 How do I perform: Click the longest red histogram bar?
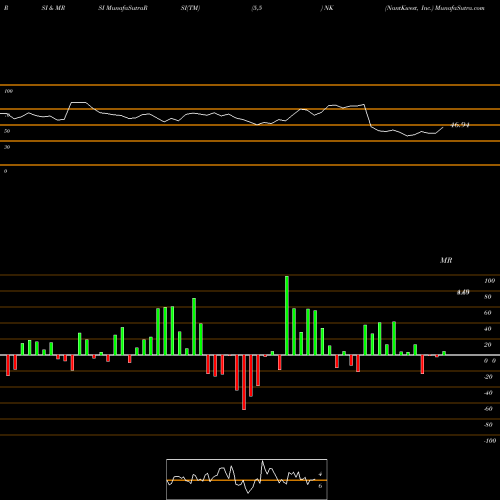point(244,382)
